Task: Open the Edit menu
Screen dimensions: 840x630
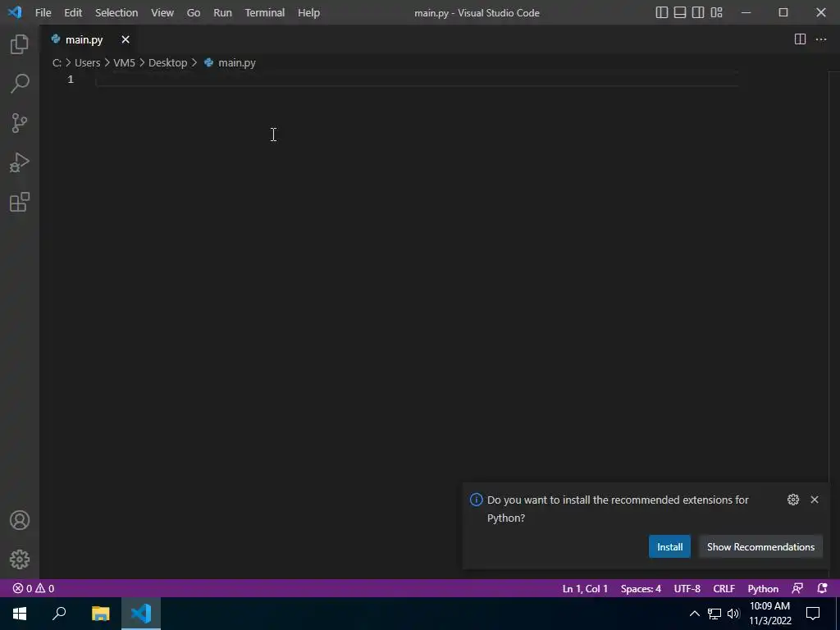Action: click(x=73, y=12)
